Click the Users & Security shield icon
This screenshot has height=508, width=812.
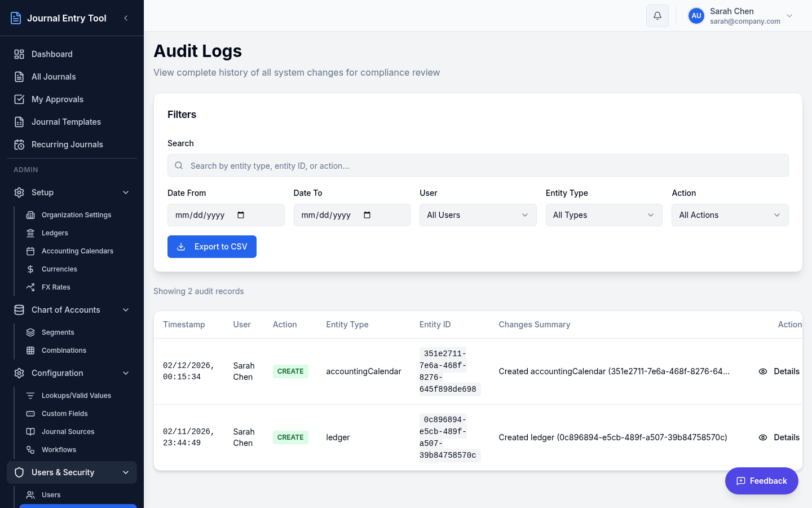pyautogui.click(x=19, y=472)
